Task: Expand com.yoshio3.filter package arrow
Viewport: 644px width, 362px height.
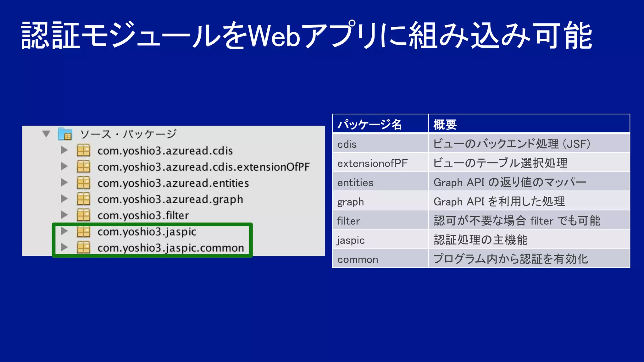Action: point(64,215)
